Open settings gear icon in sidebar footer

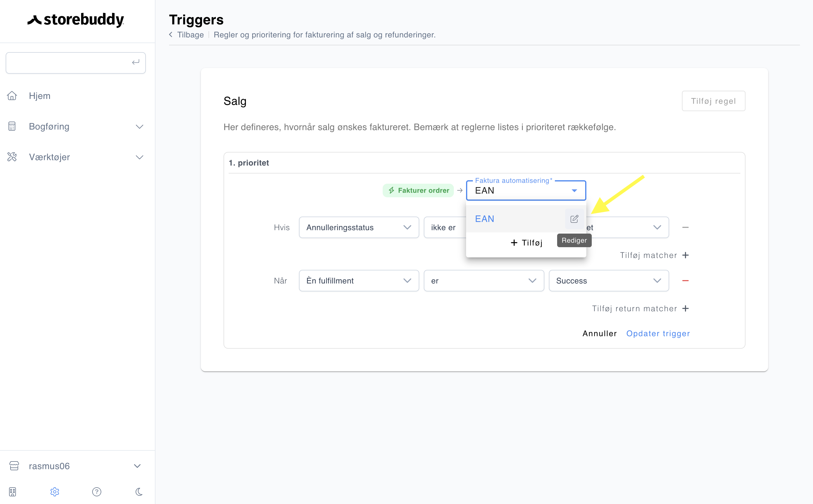click(x=55, y=492)
